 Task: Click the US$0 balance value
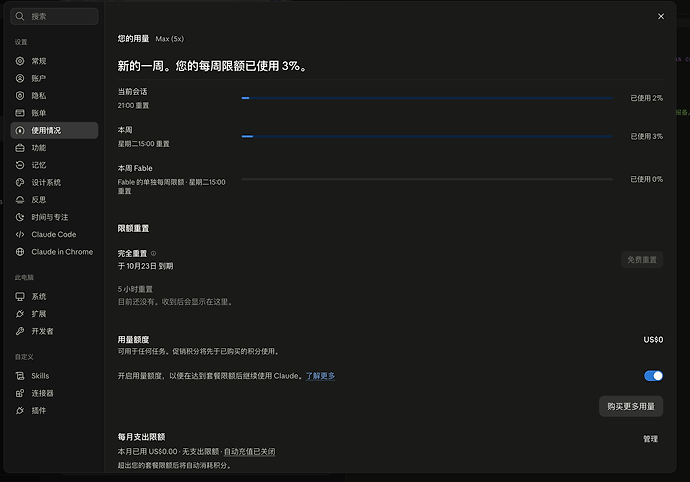(x=653, y=340)
